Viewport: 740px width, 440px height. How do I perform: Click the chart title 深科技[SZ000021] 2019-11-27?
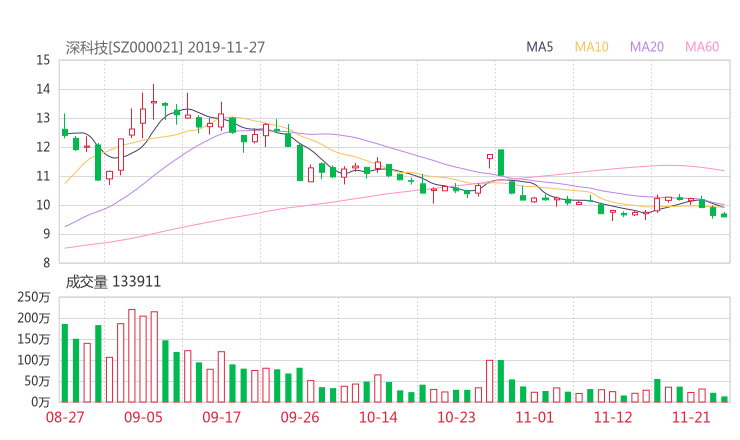165,47
